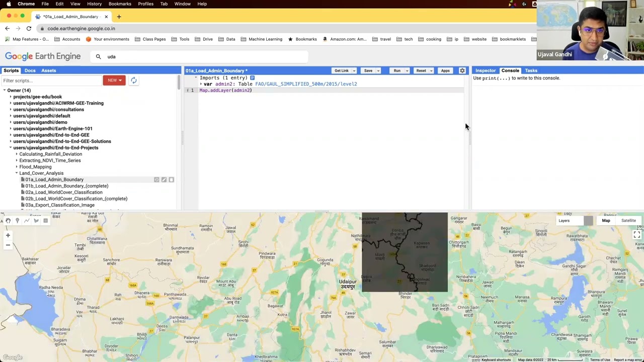Open the Inspector tab
The image size is (644, 362).
[486, 71]
